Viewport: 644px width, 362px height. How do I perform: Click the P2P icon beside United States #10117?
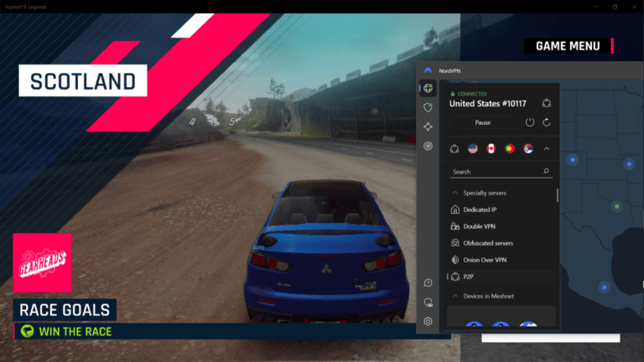click(547, 103)
